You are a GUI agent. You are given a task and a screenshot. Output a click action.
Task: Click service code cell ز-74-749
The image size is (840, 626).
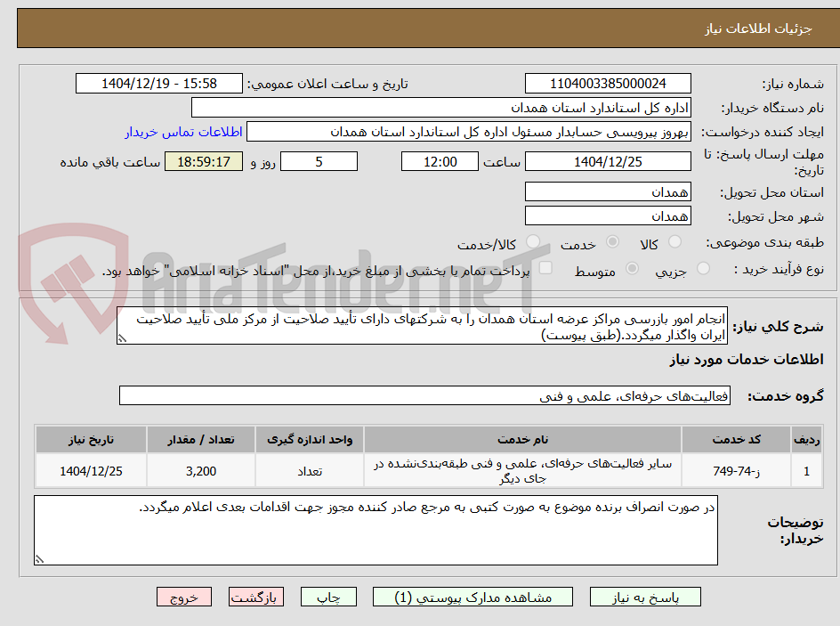(x=736, y=471)
